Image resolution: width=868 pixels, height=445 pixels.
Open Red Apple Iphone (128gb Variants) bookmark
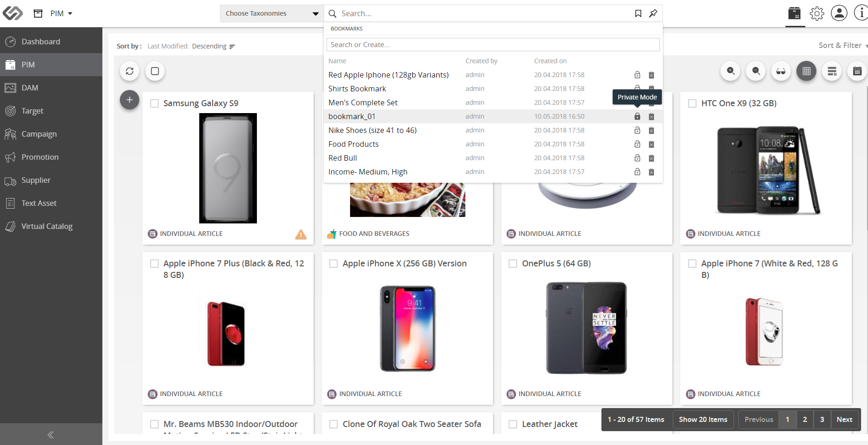[x=388, y=75]
